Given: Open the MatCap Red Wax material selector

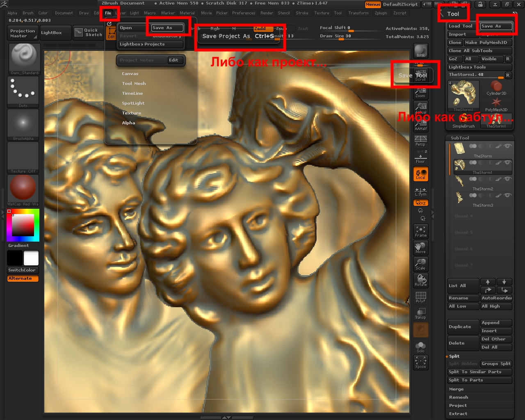Looking at the screenshot, I should (23, 190).
